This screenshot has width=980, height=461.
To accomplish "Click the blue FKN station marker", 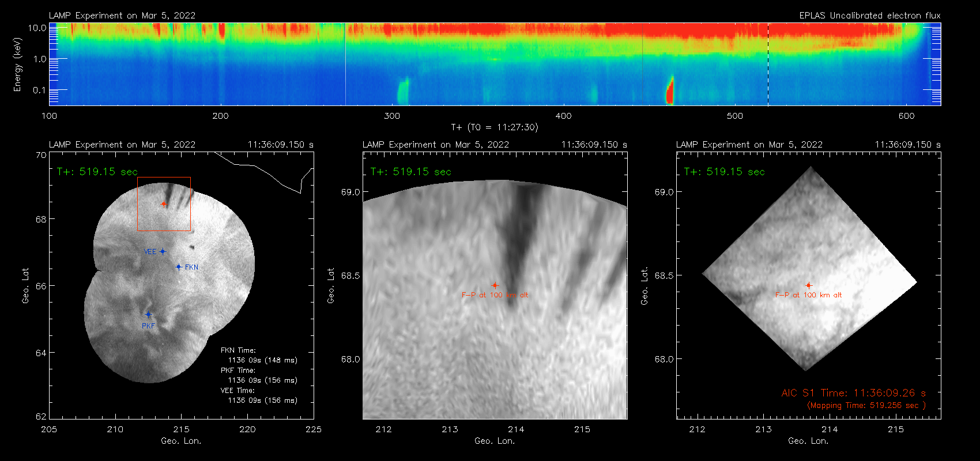I will pos(179,267).
